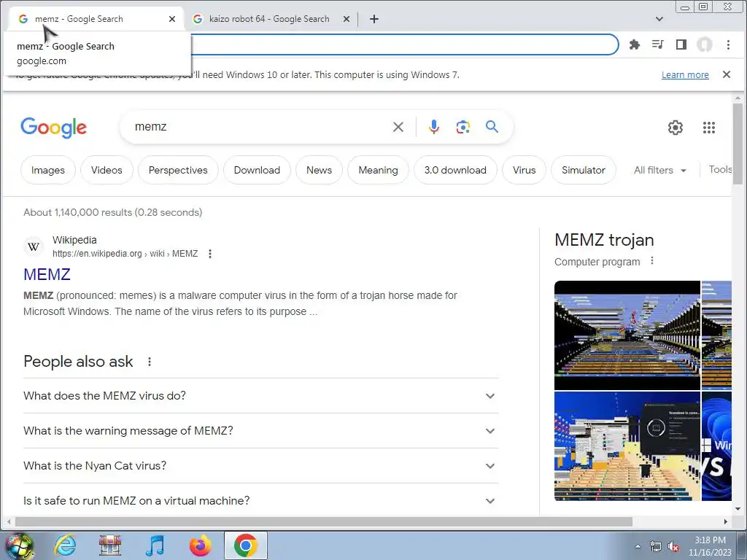Switch to kaizo robot 64 tab
Image resolution: width=747 pixels, height=560 pixels.
coord(269,19)
